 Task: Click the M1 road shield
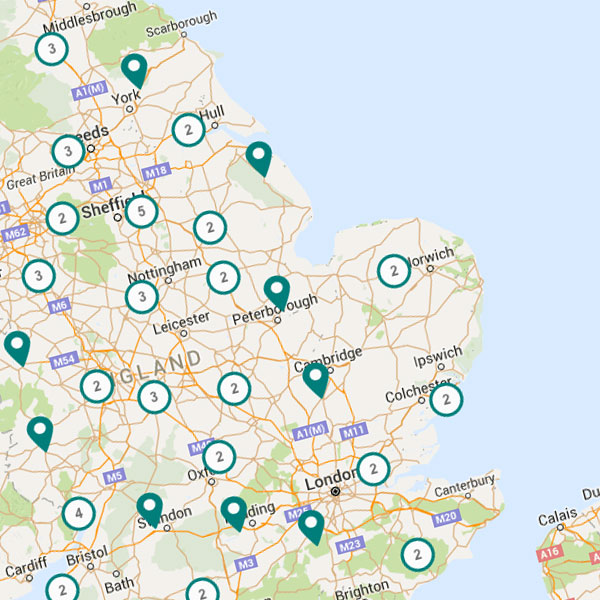pos(101,186)
